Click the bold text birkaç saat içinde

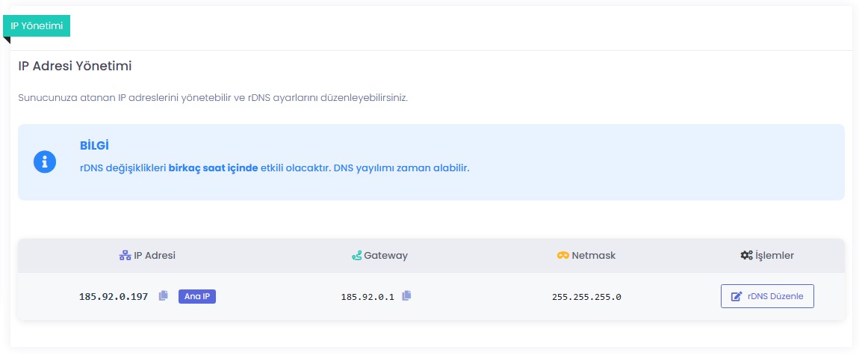click(213, 168)
